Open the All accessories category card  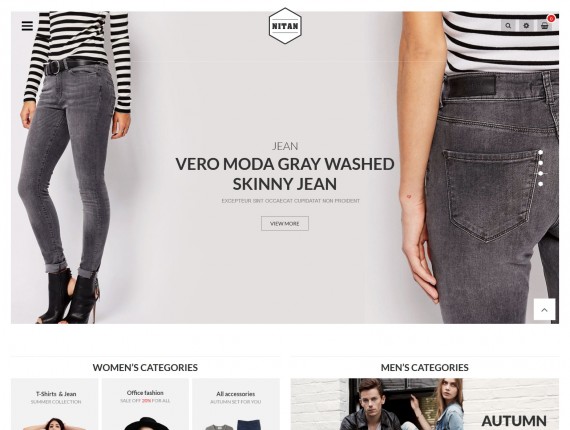click(236, 404)
